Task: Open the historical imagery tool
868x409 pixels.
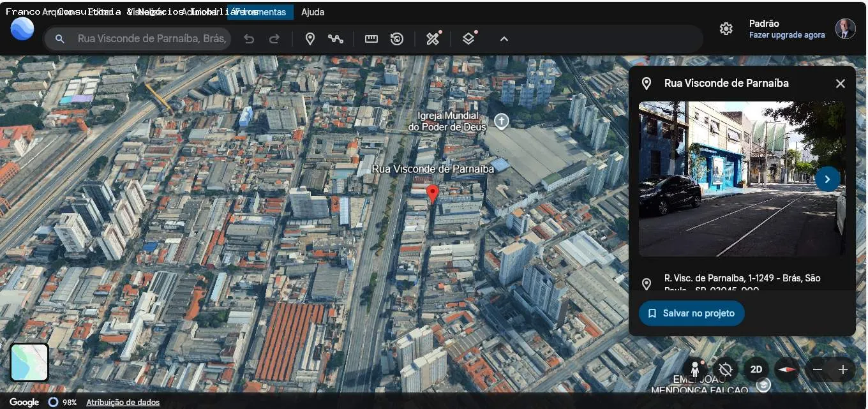Action: (397, 39)
